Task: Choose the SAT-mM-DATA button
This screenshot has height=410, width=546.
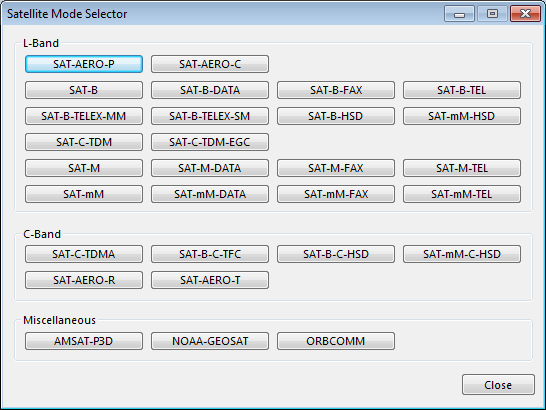Action: [x=210, y=194]
